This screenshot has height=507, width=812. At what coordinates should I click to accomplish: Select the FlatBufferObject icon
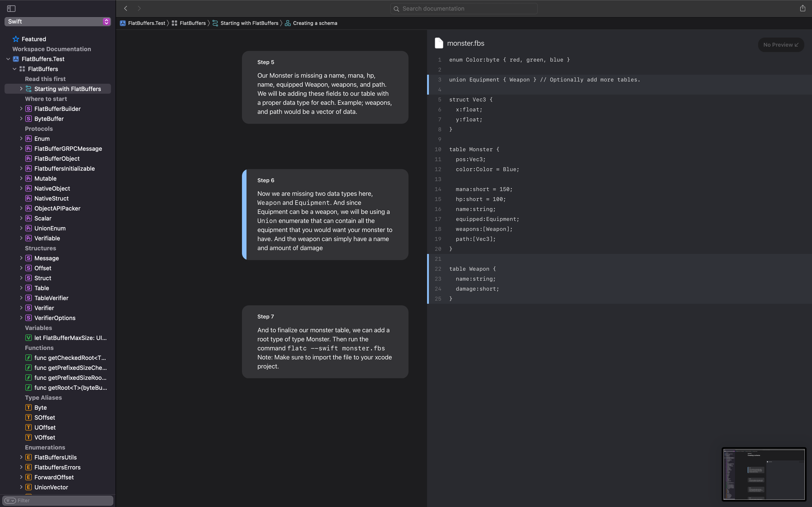tap(29, 158)
